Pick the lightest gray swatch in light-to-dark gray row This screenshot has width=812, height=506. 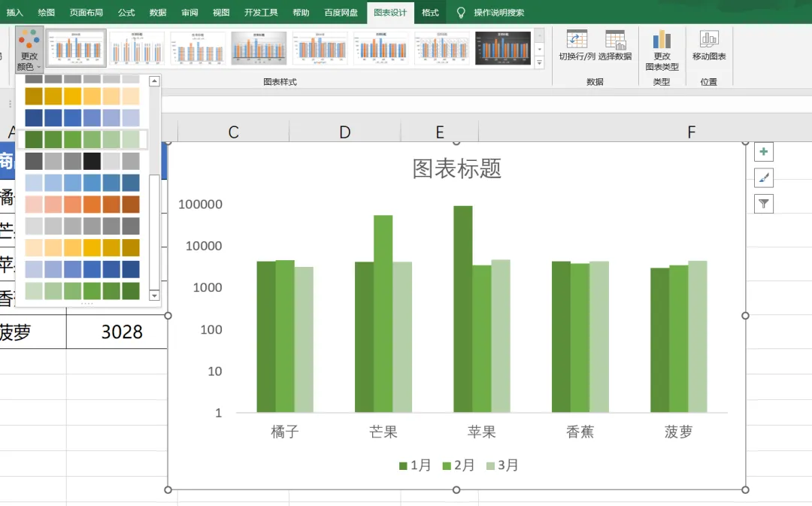click(34, 226)
